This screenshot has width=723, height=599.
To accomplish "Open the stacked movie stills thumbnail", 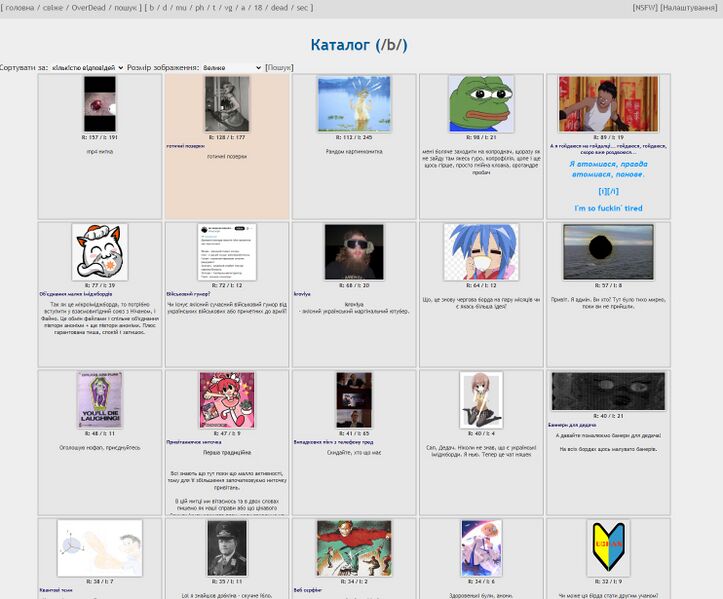I will pos(354,400).
